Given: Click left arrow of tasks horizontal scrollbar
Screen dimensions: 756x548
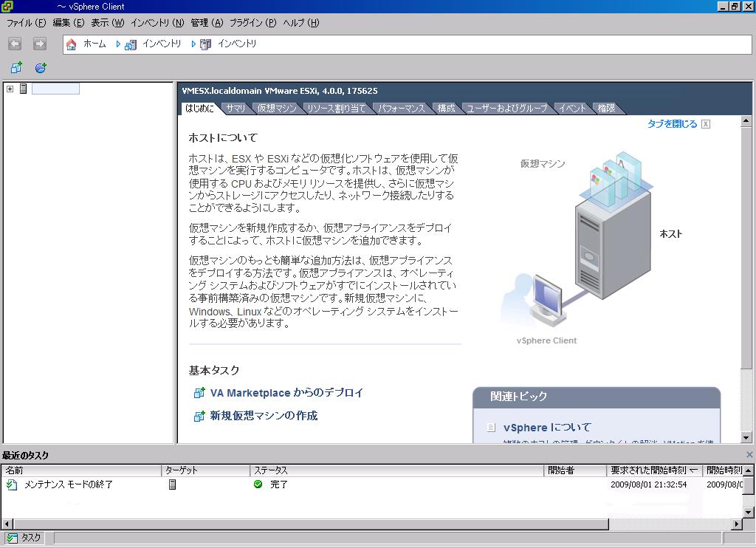Looking at the screenshot, I should pos(7,524).
